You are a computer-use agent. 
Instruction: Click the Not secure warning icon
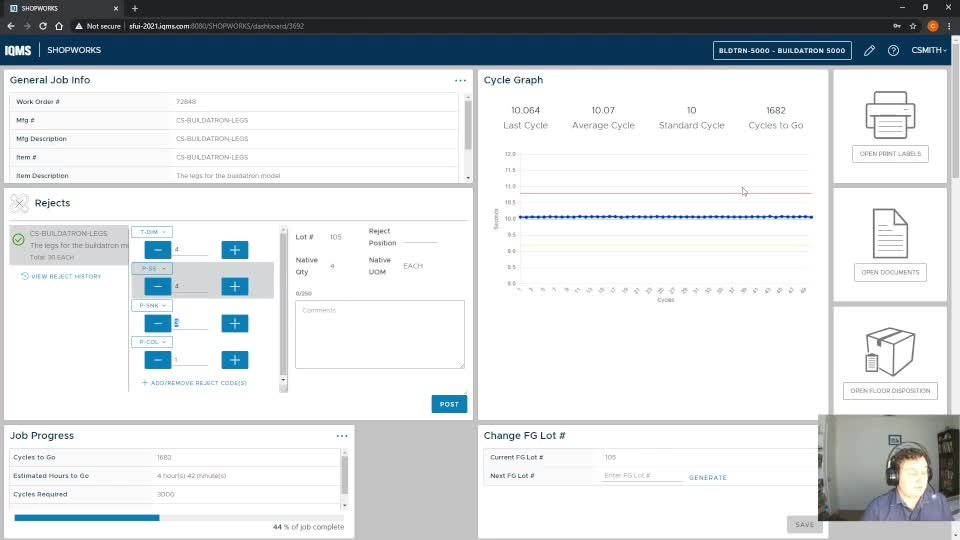pyautogui.click(x=78, y=26)
